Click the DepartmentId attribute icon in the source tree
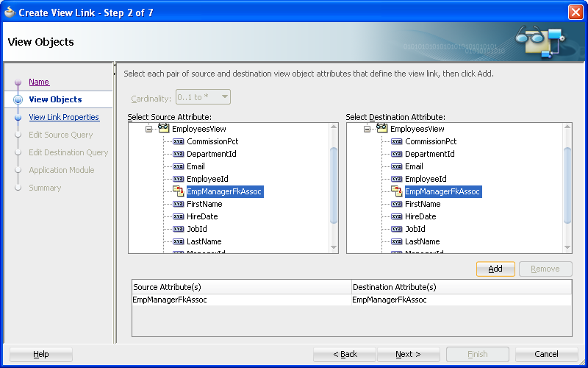 coord(178,154)
